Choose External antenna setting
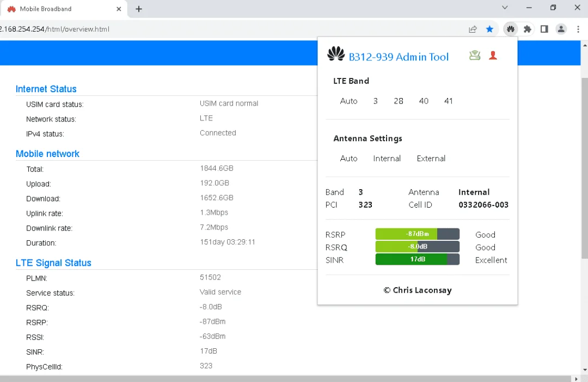This screenshot has width=588, height=382. point(431,159)
